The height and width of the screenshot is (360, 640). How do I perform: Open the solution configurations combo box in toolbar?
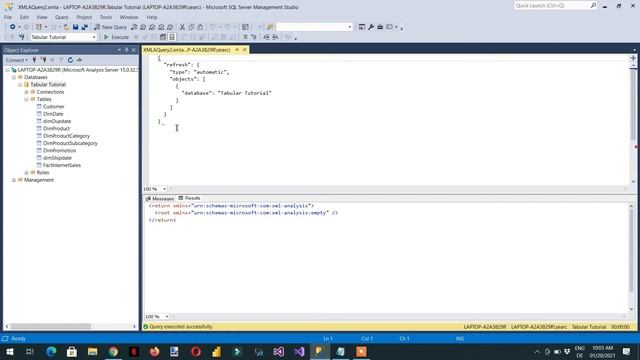click(314, 27)
